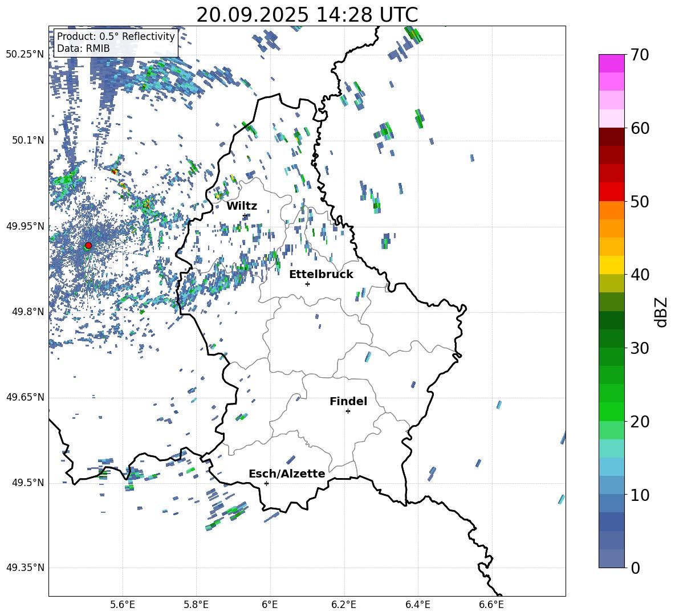
Task: Click the 49.95°N latitude label
Action: pyautogui.click(x=26, y=226)
